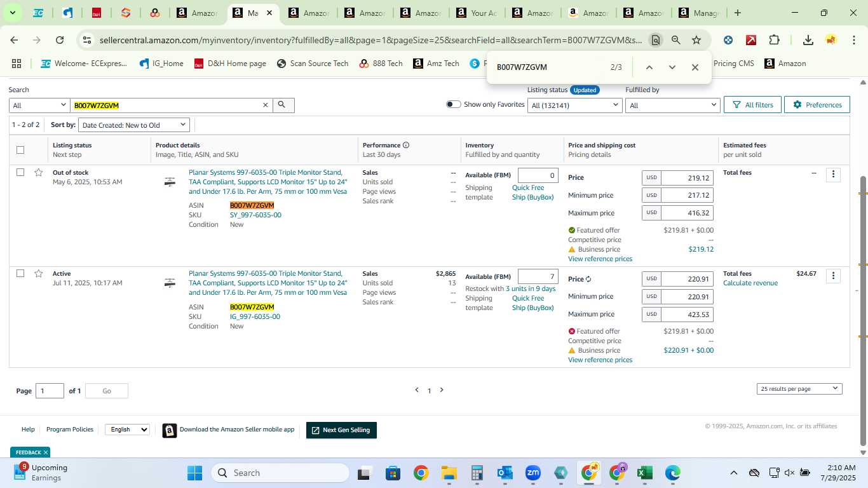Click the Preferences button
Screen dimensions: 868x488
tap(817, 105)
